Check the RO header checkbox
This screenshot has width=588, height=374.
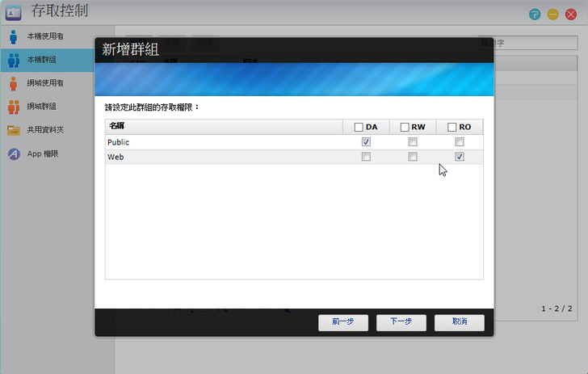[x=451, y=127]
